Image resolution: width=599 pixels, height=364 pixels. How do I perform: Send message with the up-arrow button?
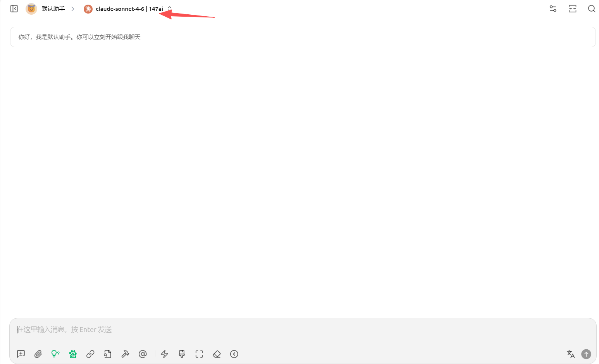[x=586, y=354]
